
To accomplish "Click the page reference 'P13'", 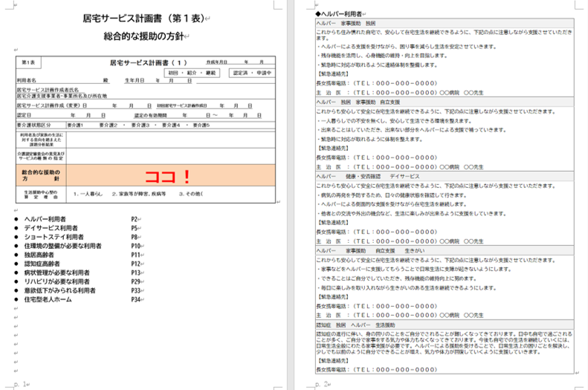I will click(136, 273).
